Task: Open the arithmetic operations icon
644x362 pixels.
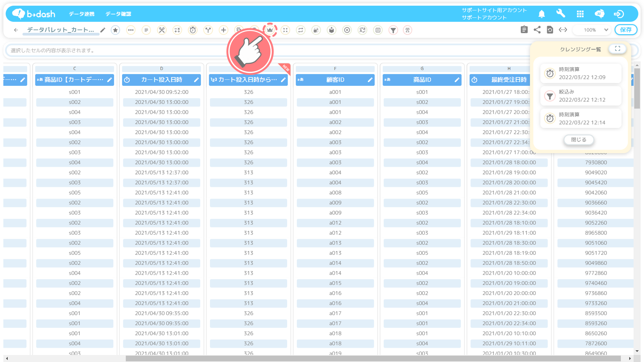Action: pos(177,30)
